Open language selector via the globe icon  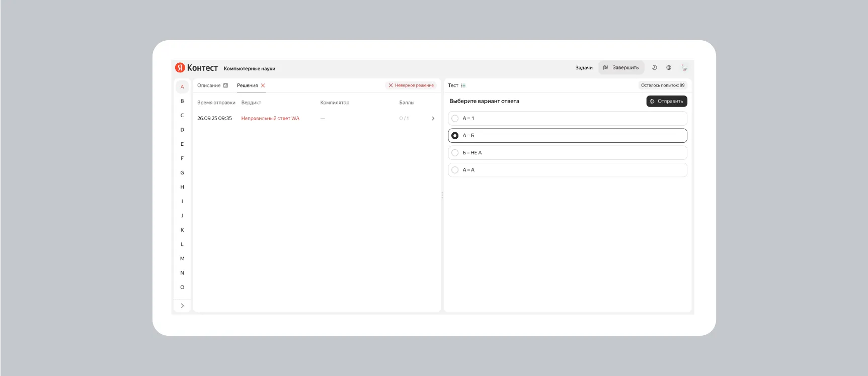coord(669,68)
